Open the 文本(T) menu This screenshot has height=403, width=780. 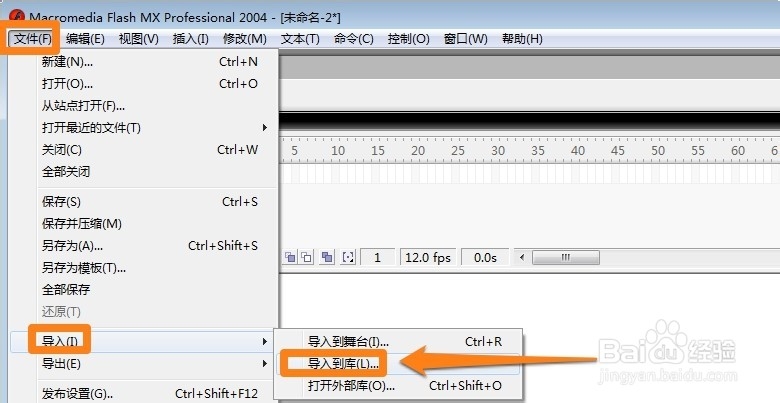(300, 39)
